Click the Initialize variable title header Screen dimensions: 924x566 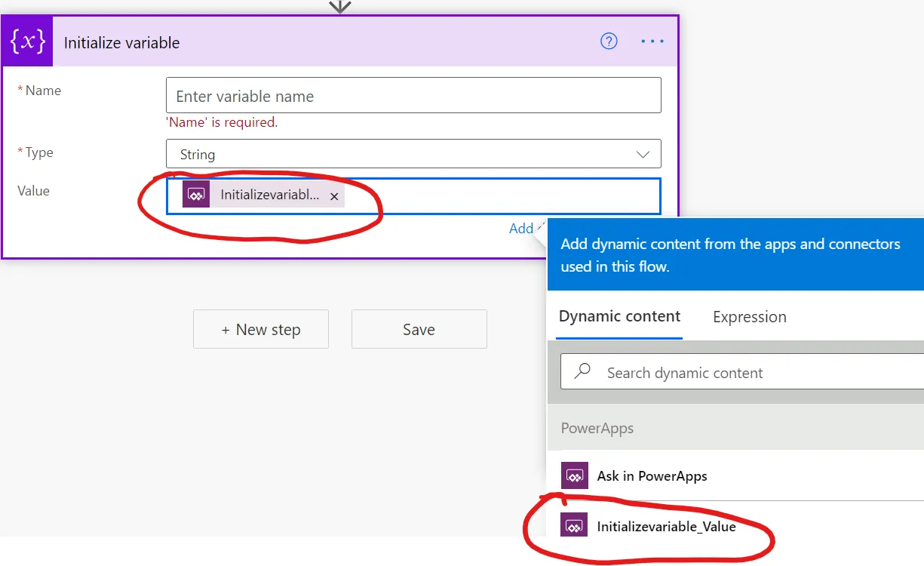pyautogui.click(x=121, y=43)
